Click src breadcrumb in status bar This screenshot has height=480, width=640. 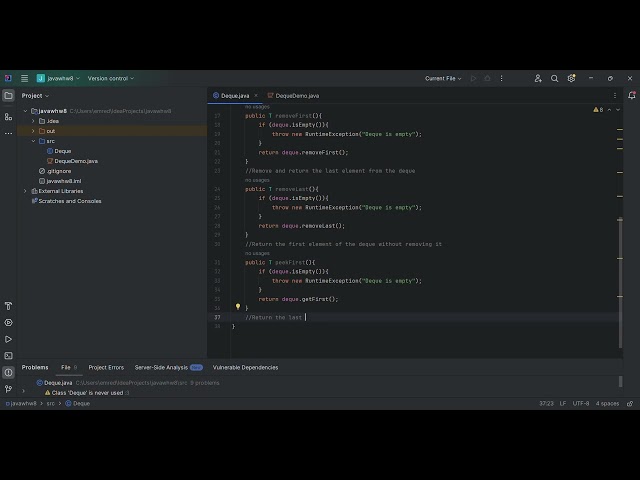click(x=51, y=404)
